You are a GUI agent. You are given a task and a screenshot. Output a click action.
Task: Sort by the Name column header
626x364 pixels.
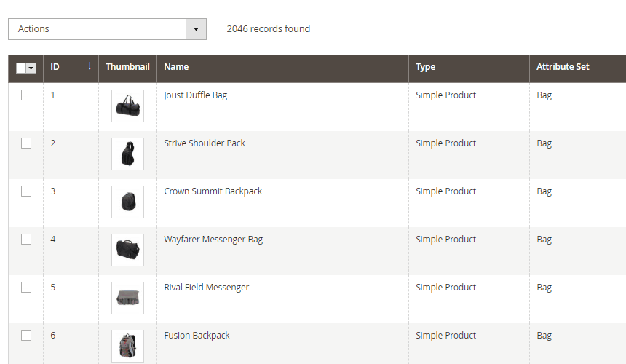click(282, 67)
